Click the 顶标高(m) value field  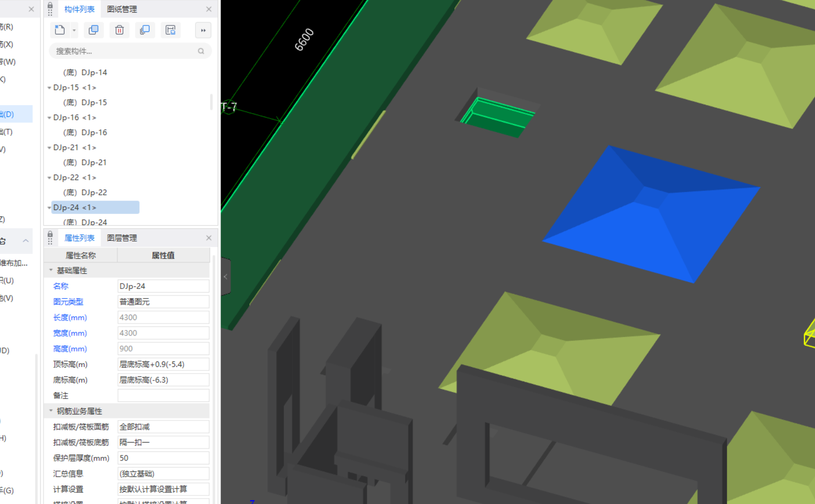tap(163, 364)
